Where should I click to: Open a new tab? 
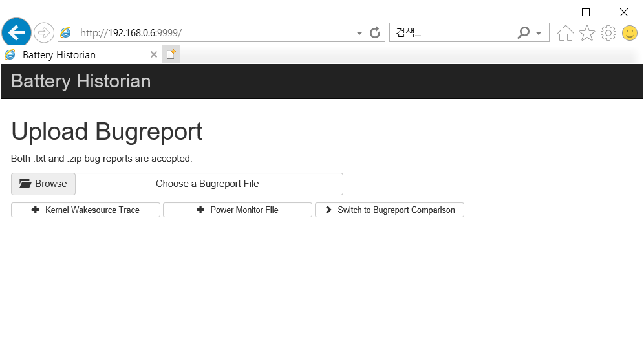(x=171, y=54)
